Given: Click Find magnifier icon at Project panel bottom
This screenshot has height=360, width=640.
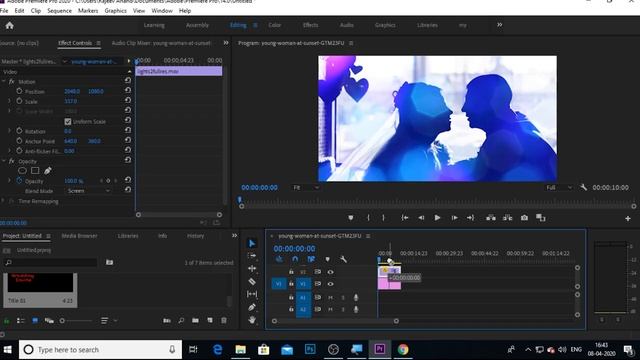Looking at the screenshot, I should click(x=181, y=321).
